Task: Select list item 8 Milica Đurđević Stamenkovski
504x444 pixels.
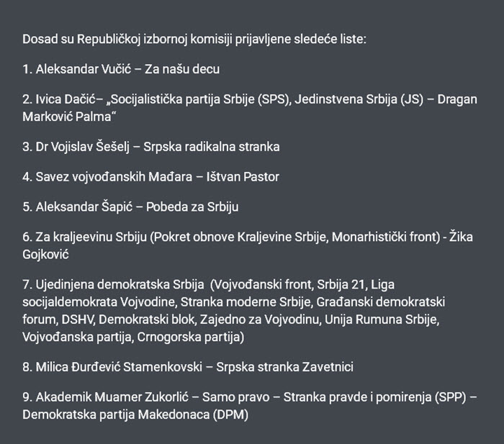Action: click(188, 367)
